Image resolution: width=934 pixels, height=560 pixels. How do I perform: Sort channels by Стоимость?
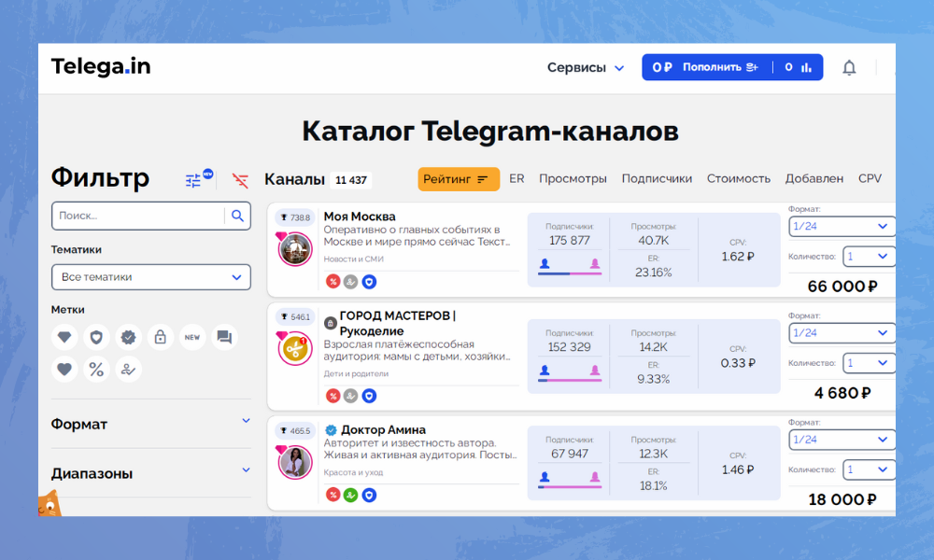738,178
